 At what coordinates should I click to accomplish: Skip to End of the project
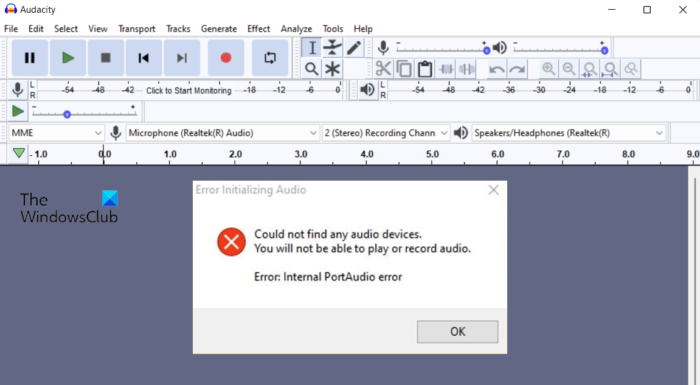182,58
